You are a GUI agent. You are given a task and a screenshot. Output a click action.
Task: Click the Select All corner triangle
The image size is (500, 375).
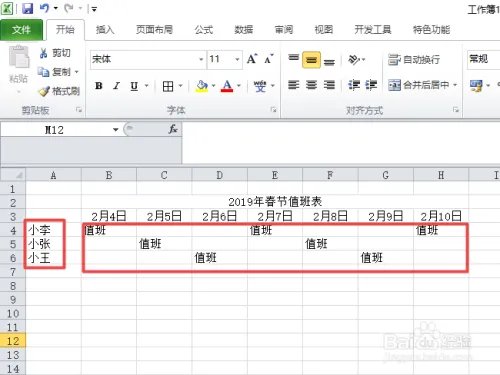13,175
